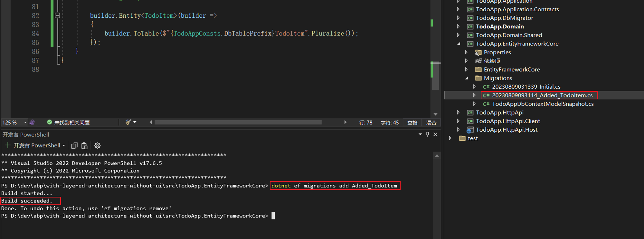Screen dimensions: 644x239
Task: Expand the test folder
Action: (450, 138)
